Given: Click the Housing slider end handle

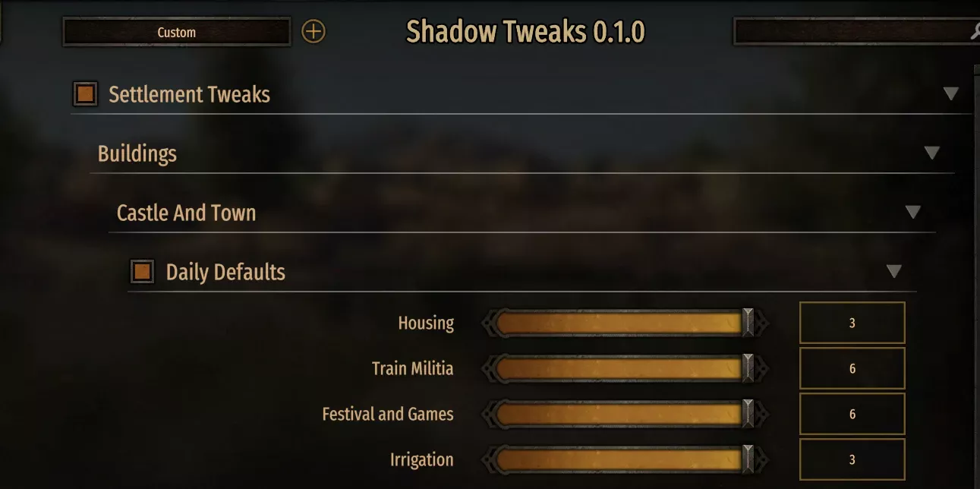Looking at the screenshot, I should tap(748, 322).
